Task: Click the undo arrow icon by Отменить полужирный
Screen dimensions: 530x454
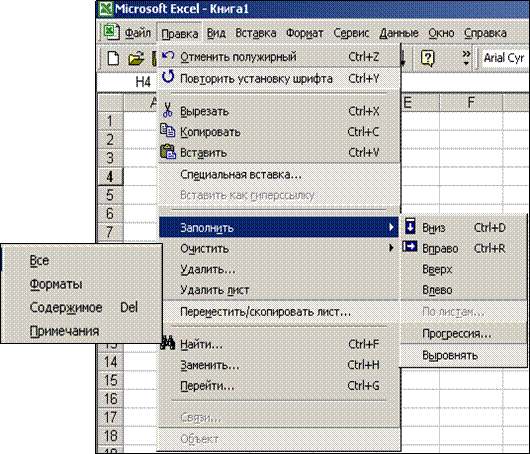Action: (x=168, y=56)
